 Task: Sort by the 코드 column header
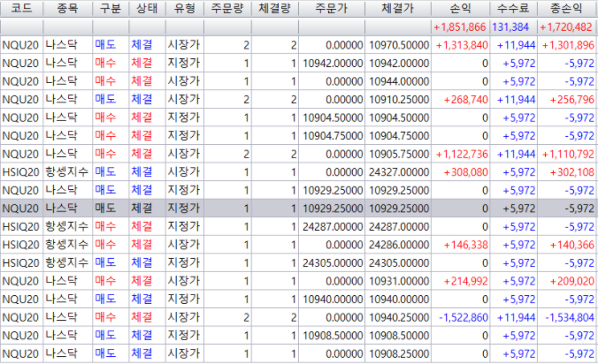click(x=21, y=8)
